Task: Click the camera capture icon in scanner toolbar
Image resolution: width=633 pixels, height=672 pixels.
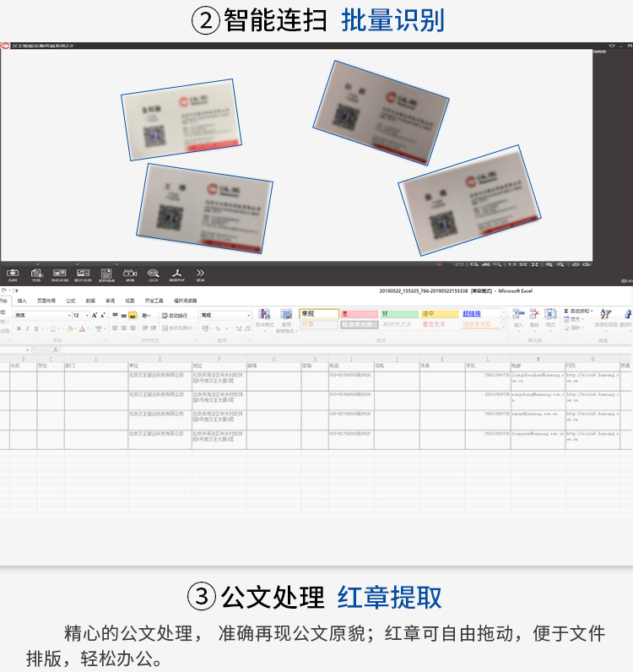Action: 13,274
